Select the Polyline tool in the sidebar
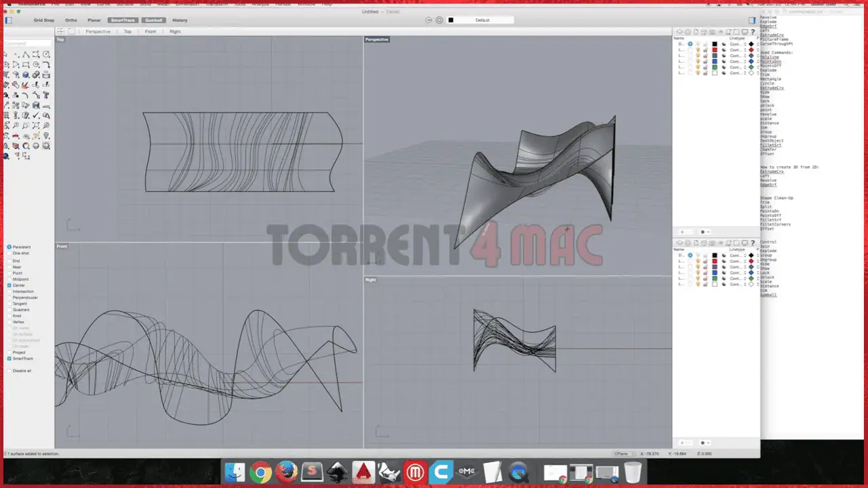Screen dimensions: 868x488 [26, 55]
